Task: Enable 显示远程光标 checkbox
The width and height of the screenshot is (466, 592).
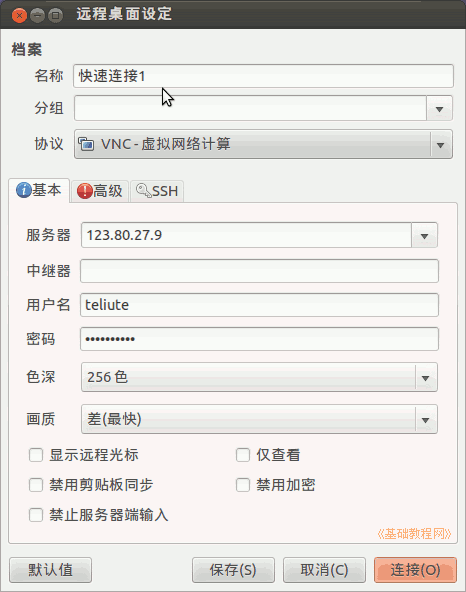Action: tap(36, 455)
